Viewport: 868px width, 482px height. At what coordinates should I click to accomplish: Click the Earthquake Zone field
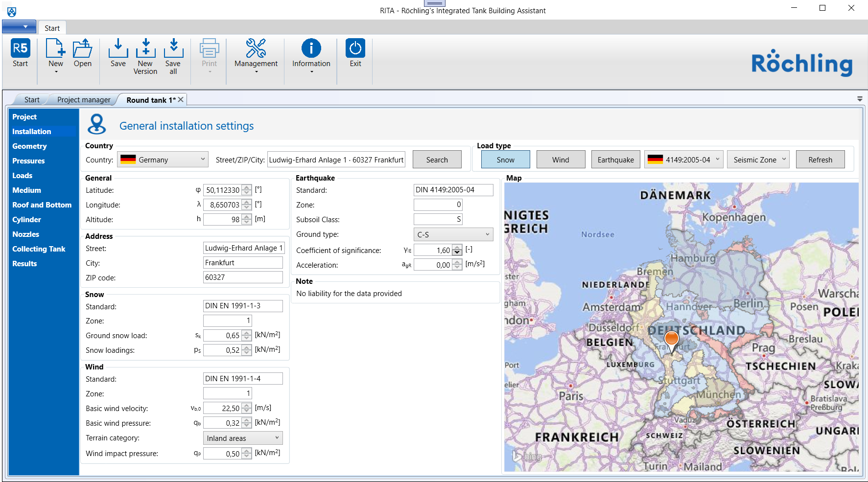tap(438, 205)
